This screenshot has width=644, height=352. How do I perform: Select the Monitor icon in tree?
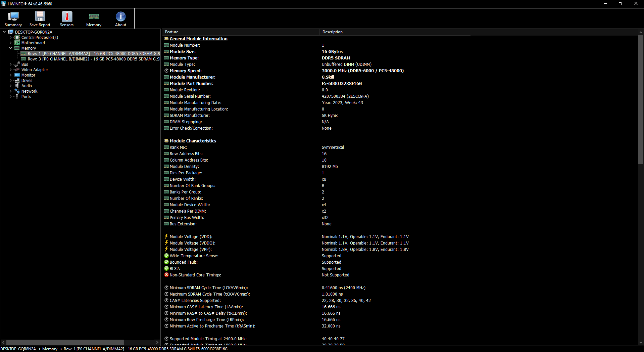(17, 75)
